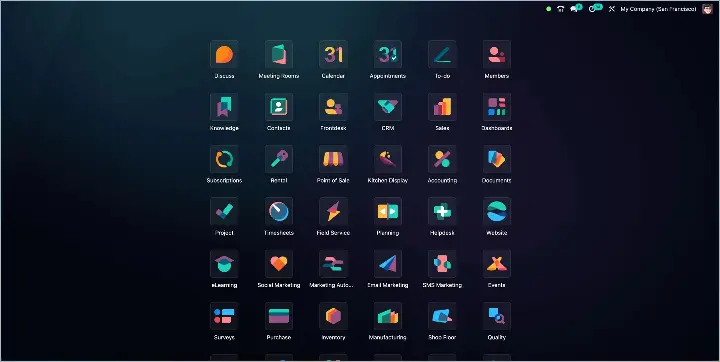Open the Sales app
The height and width of the screenshot is (362, 720).
pos(442,107)
